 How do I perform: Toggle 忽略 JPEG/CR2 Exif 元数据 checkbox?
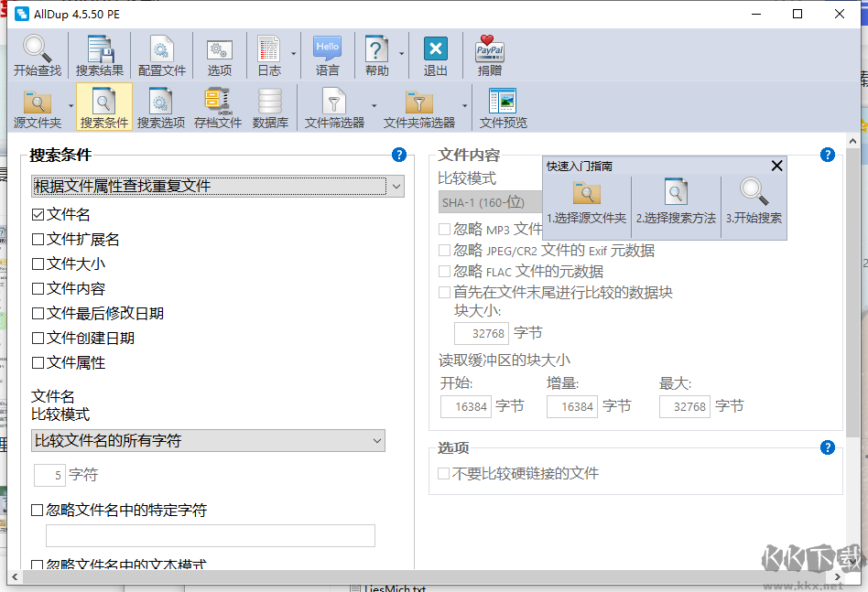tap(444, 251)
